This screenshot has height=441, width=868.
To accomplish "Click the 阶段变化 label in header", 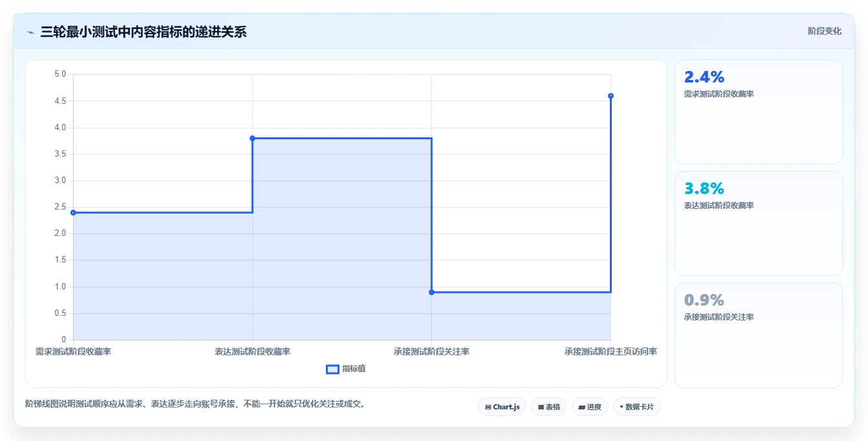I will pos(824,31).
